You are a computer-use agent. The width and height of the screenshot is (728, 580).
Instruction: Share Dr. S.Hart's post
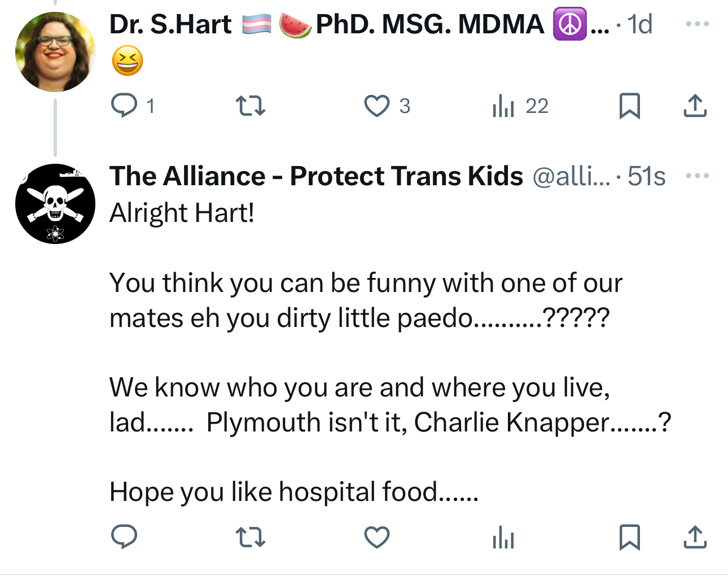[695, 106]
